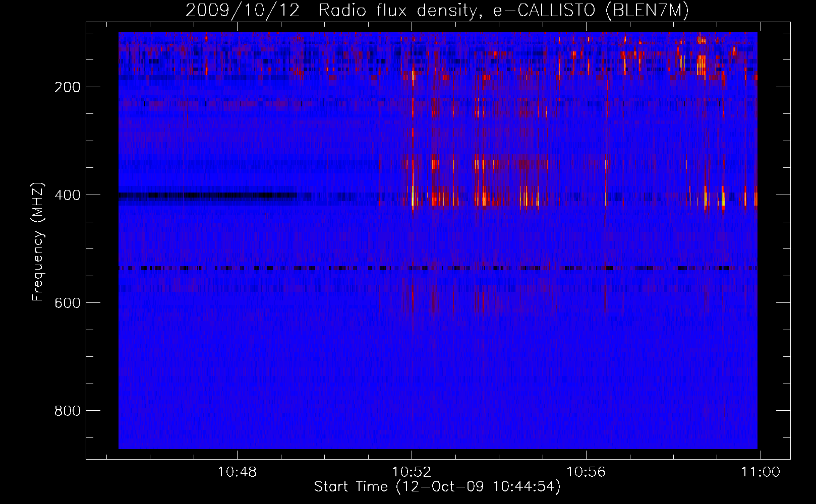Click the 10:48 time tick label

tap(237, 472)
